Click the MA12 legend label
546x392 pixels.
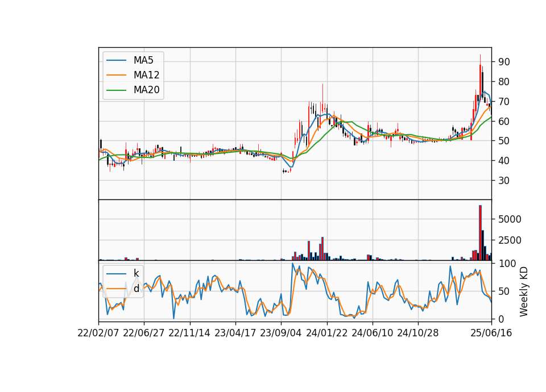tap(146, 75)
